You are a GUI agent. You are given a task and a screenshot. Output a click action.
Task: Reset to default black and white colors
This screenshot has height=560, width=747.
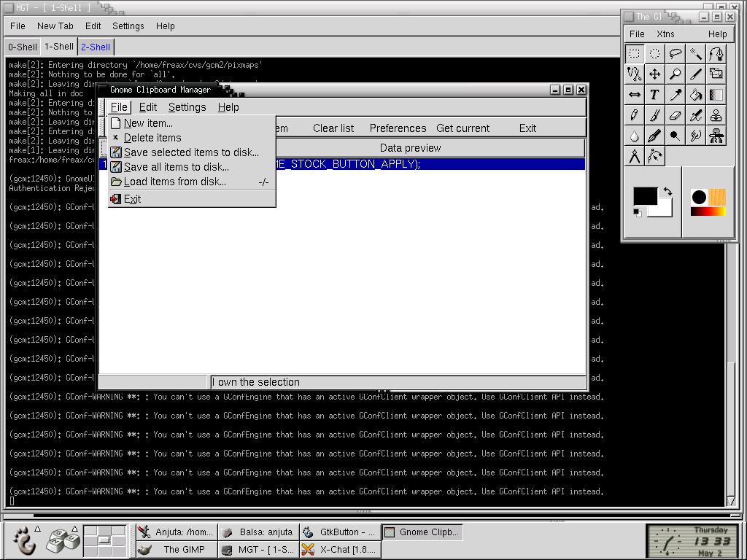click(x=638, y=212)
